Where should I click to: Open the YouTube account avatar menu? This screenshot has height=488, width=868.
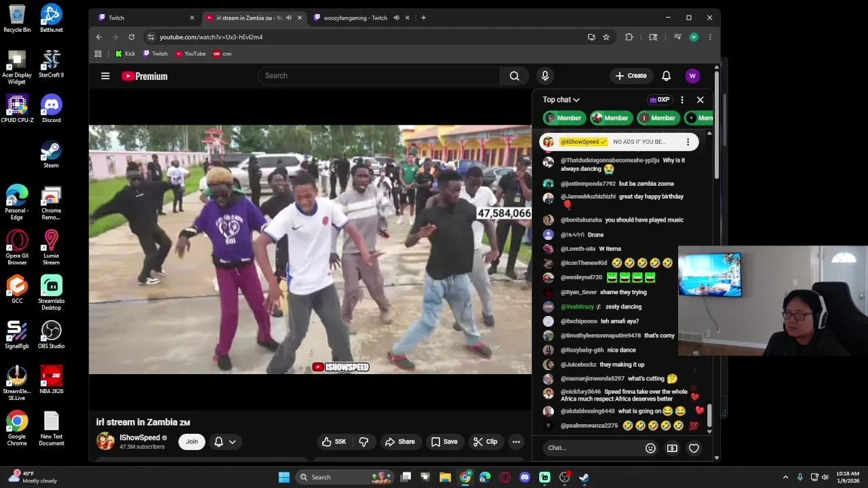point(692,76)
